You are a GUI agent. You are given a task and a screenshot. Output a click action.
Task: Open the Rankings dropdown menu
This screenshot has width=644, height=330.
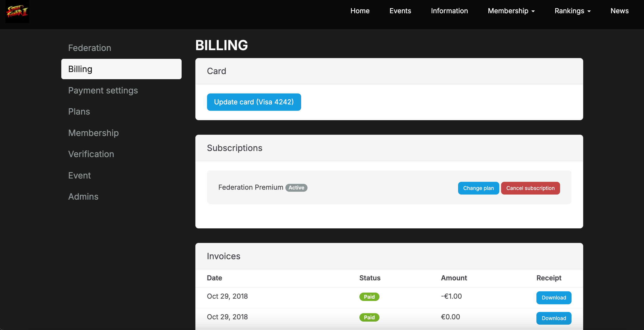573,11
